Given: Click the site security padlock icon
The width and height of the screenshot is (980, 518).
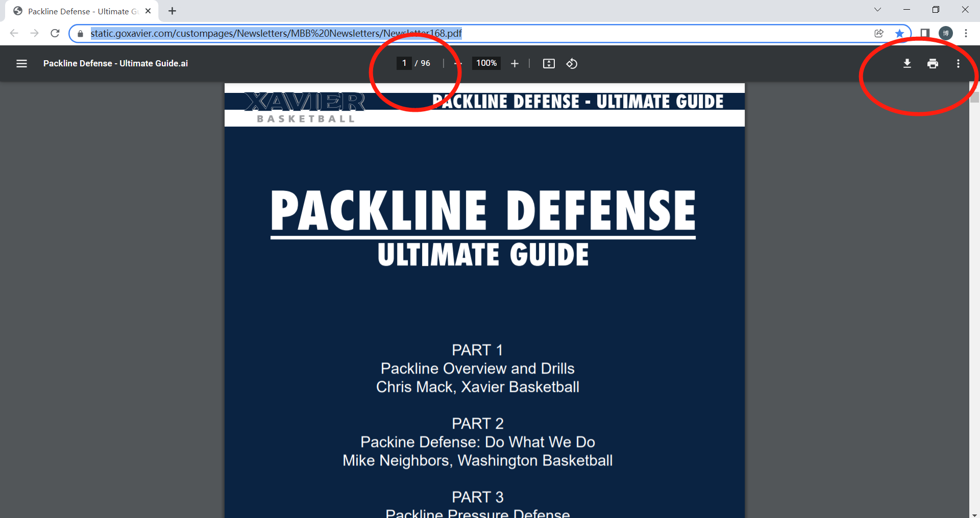Looking at the screenshot, I should (80, 33).
